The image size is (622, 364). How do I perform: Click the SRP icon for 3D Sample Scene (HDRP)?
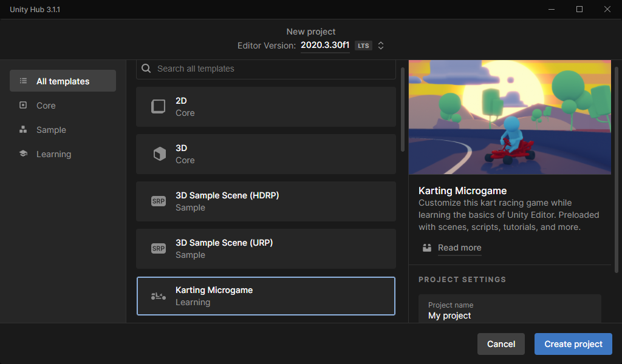[158, 201]
